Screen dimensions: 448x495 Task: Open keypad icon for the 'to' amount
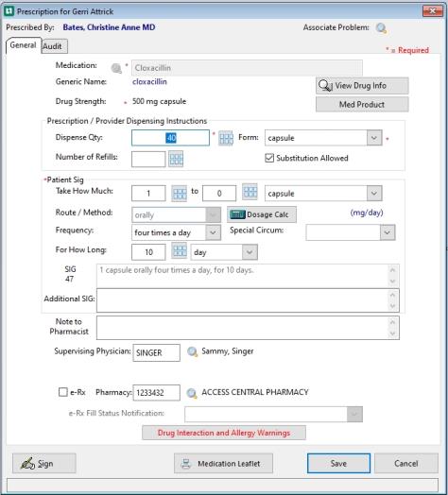pos(250,192)
